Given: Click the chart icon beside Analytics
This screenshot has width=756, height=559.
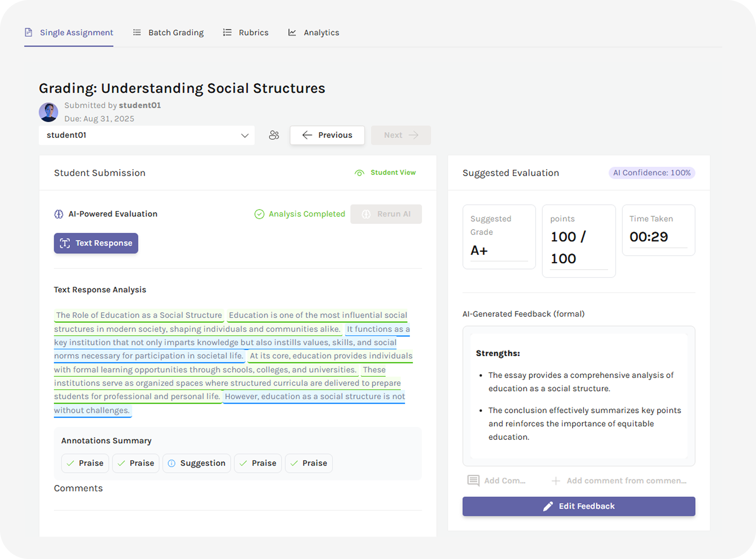Looking at the screenshot, I should pyautogui.click(x=292, y=32).
